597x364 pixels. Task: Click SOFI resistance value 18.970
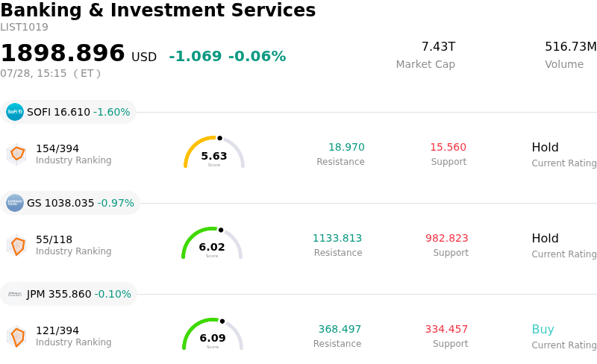coord(346,147)
